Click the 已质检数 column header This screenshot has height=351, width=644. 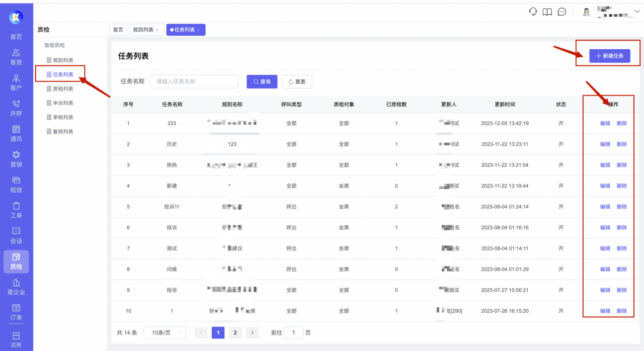tap(396, 105)
